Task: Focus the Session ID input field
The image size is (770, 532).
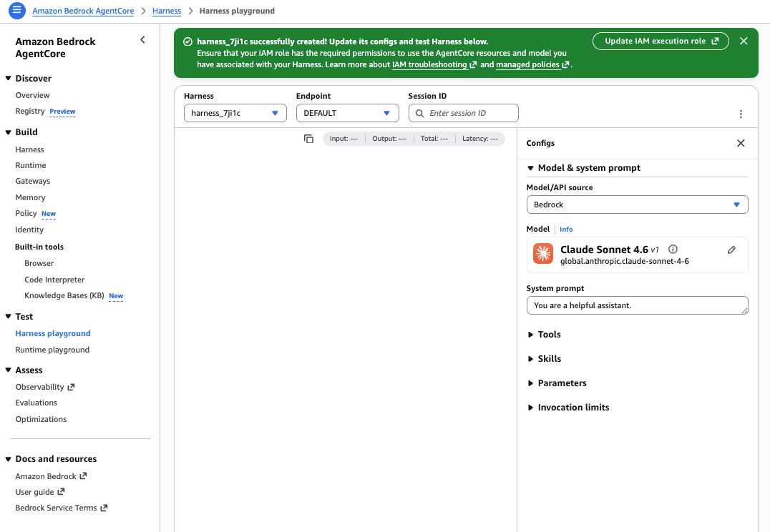Action: [x=463, y=113]
